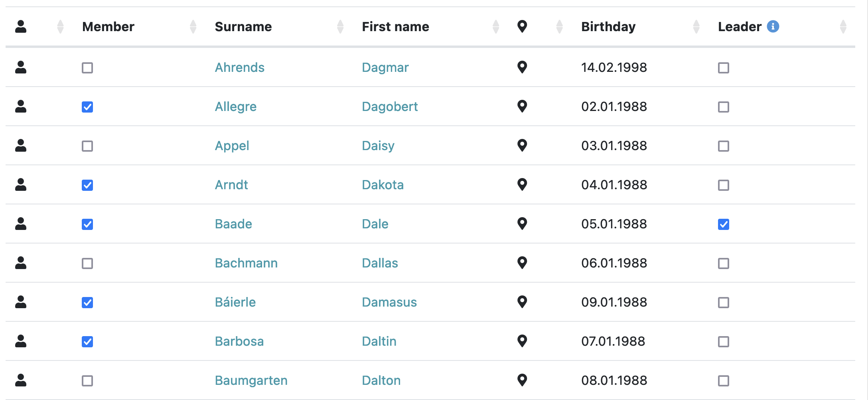Viewport: 868px width, 400px height.
Task: Click the Leader column header label
Action: tap(740, 27)
